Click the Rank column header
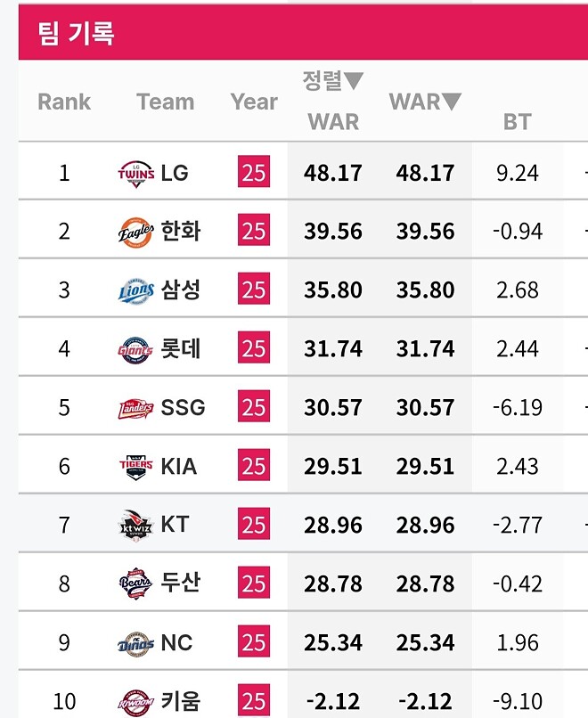The image size is (588, 718). [x=63, y=102]
